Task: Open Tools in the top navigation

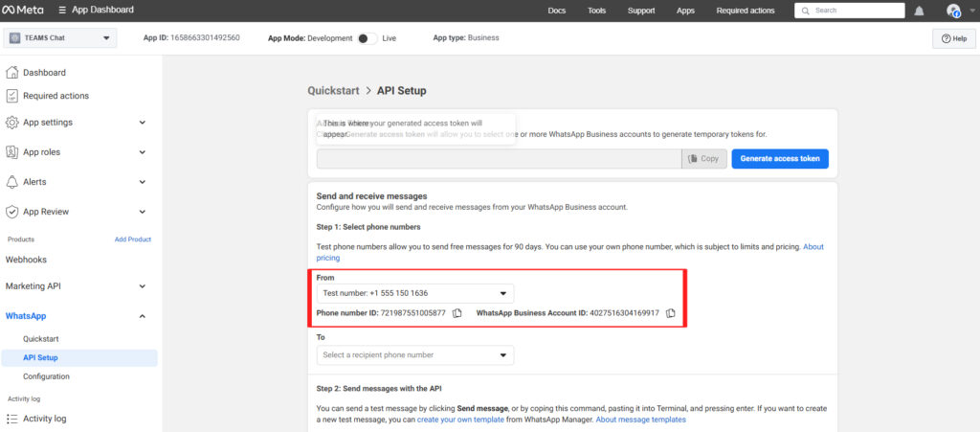Action: click(x=597, y=11)
